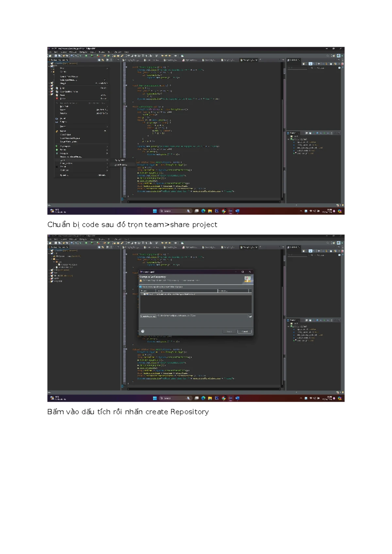This screenshot has height=554, width=392.
Task: Show hidden tray icons in the lower screenshot's taskbar
Action: (x=301, y=398)
